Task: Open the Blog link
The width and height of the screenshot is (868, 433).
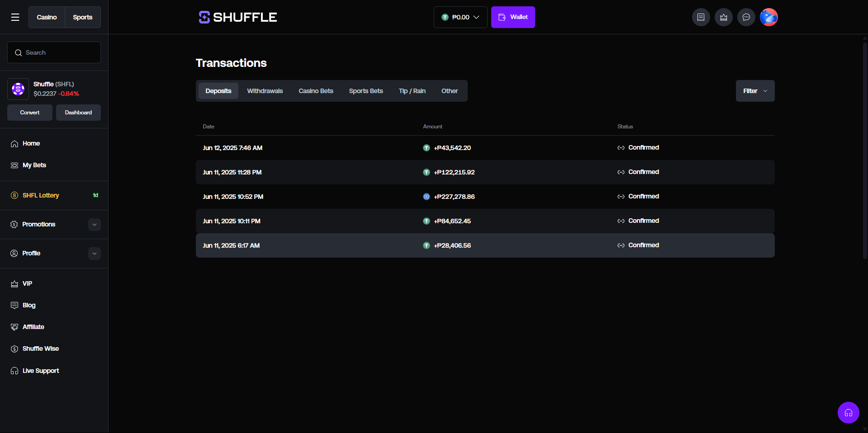Action: click(x=29, y=305)
